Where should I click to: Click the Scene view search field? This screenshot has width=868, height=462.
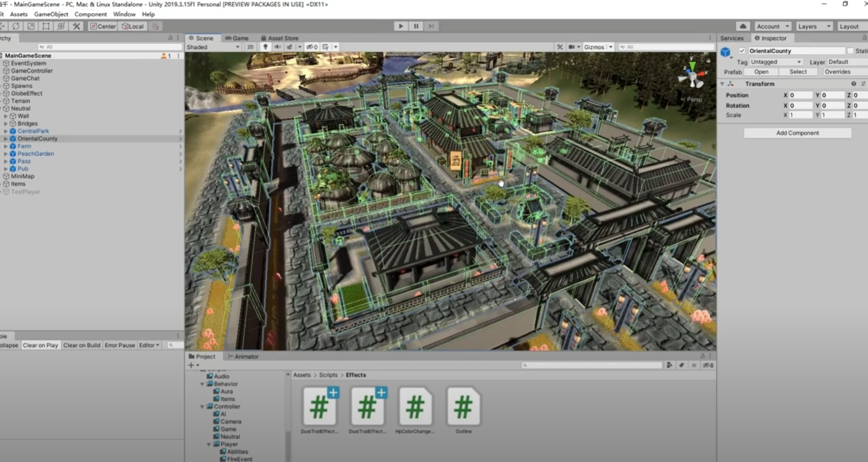pos(665,47)
